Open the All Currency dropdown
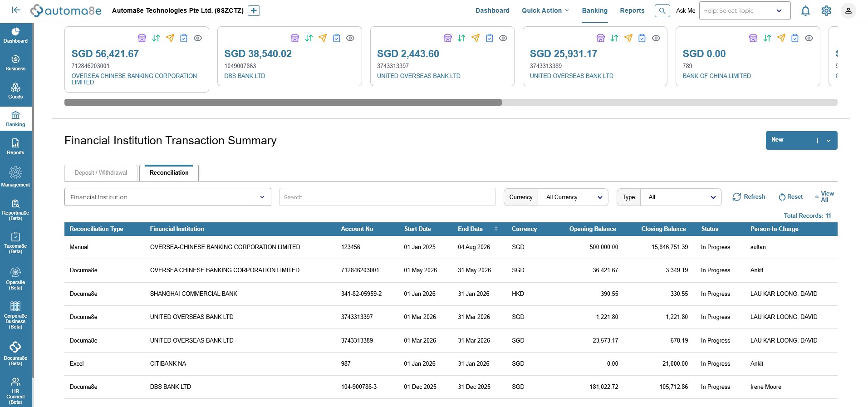The height and width of the screenshot is (407, 868). pos(573,197)
